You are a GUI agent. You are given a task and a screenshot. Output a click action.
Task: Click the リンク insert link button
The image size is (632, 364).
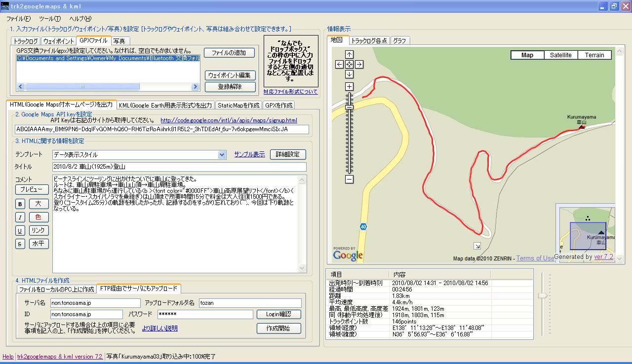click(39, 231)
